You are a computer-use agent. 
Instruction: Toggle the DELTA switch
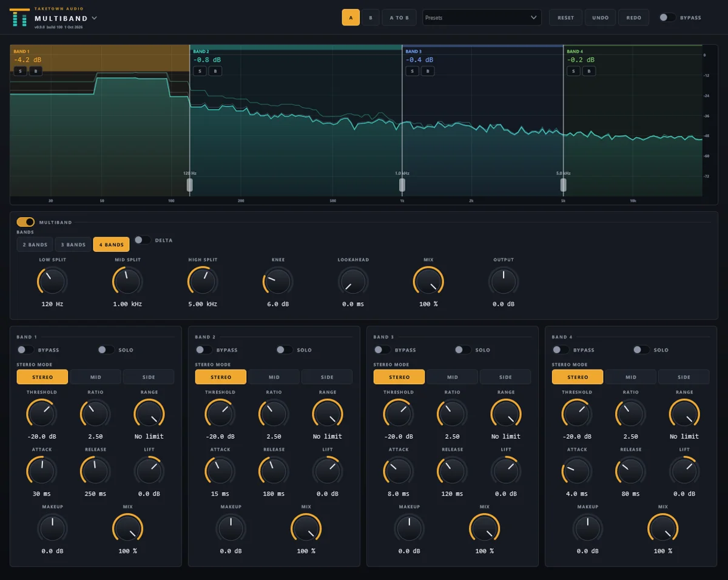click(x=143, y=240)
